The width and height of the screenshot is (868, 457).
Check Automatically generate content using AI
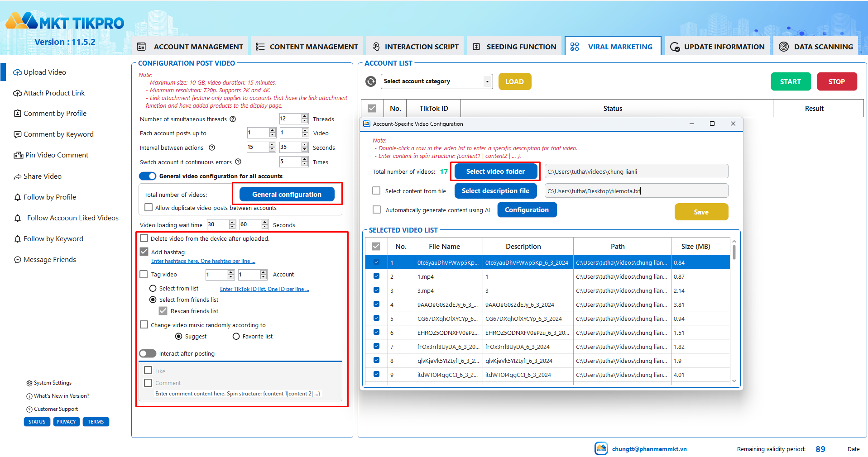[x=376, y=209]
